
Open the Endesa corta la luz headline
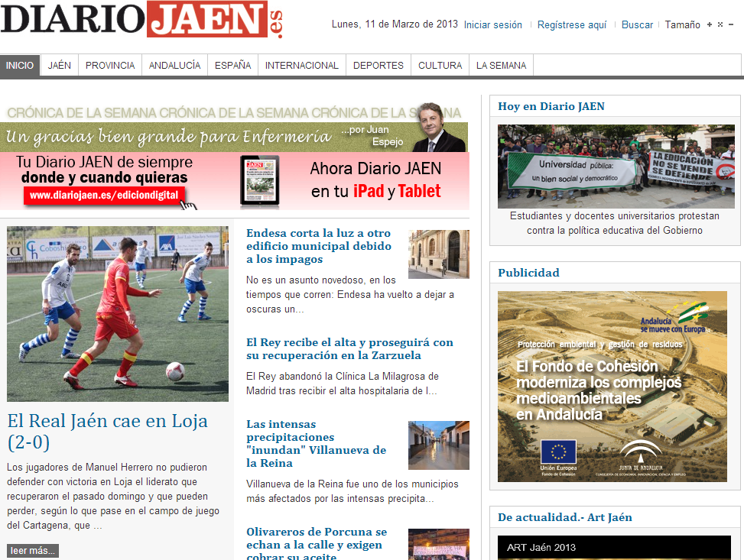click(x=319, y=246)
